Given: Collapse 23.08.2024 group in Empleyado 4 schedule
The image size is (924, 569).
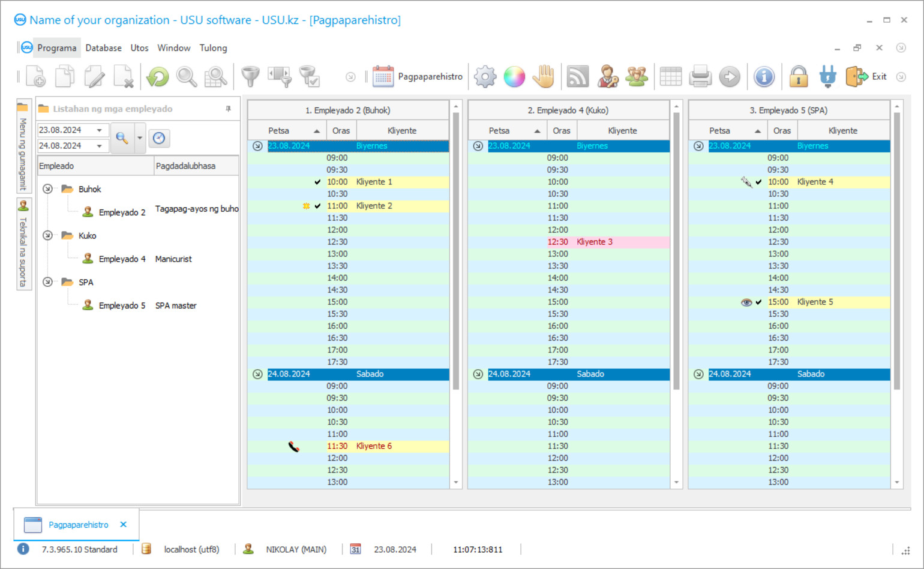Looking at the screenshot, I should click(x=478, y=146).
